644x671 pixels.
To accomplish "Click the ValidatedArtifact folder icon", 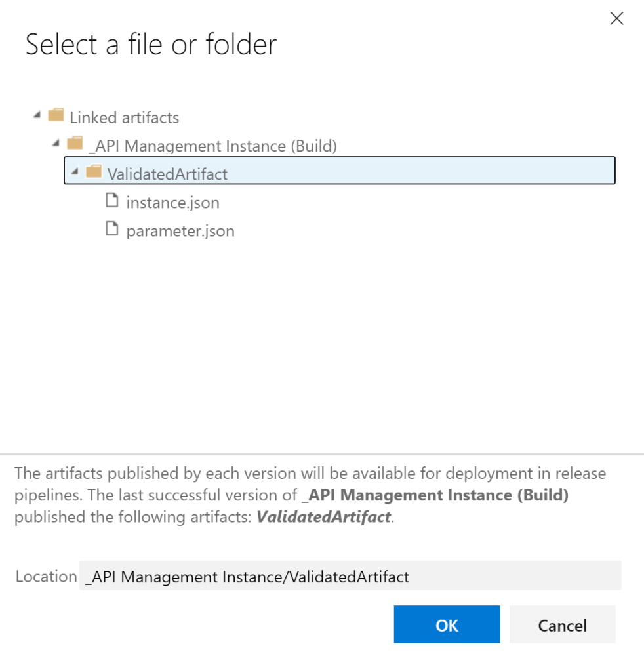I will tap(94, 172).
